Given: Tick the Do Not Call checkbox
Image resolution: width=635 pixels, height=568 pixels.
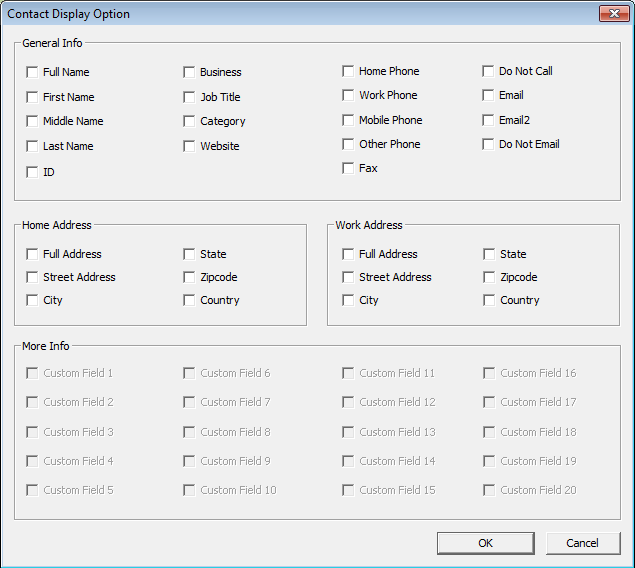Looking at the screenshot, I should 489,71.
